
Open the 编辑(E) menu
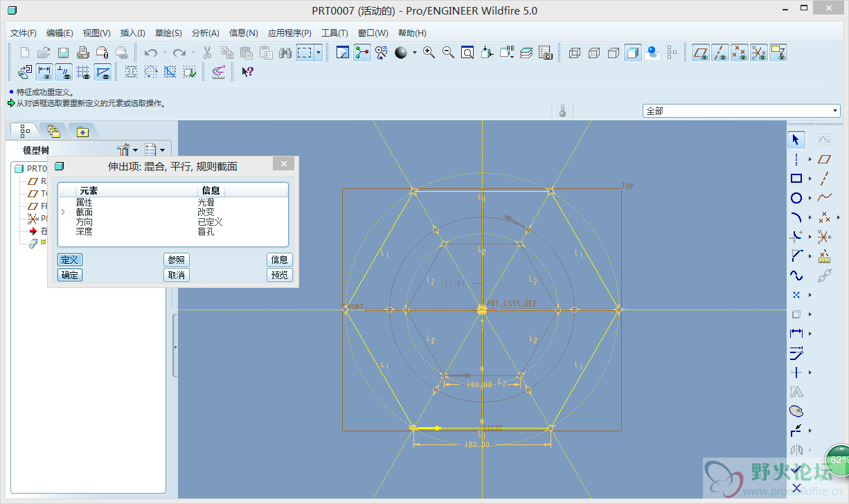60,33
